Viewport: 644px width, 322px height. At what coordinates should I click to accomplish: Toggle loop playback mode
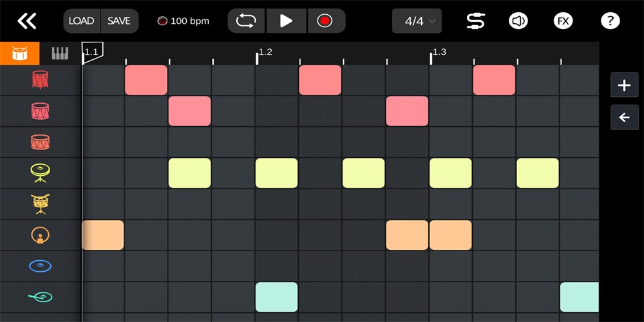(246, 21)
